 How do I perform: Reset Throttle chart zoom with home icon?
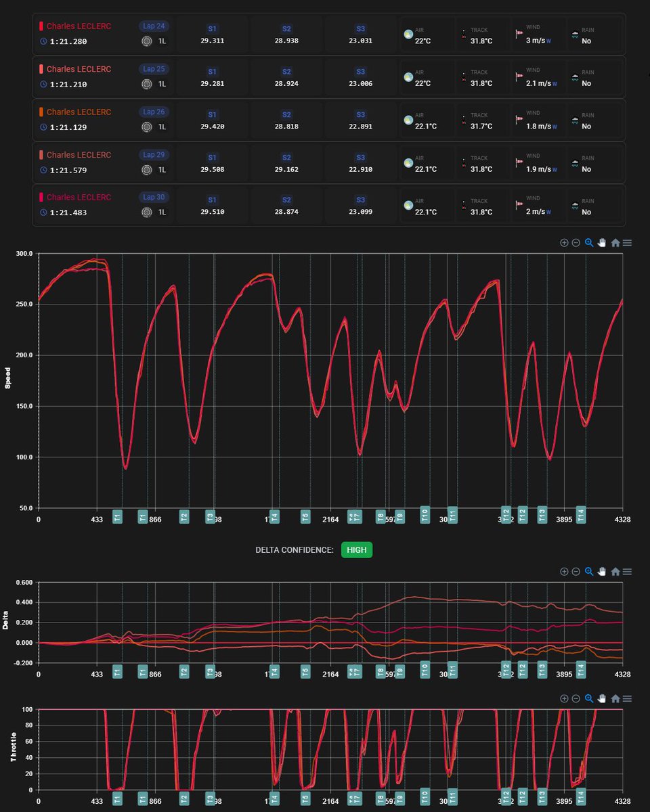point(615,699)
